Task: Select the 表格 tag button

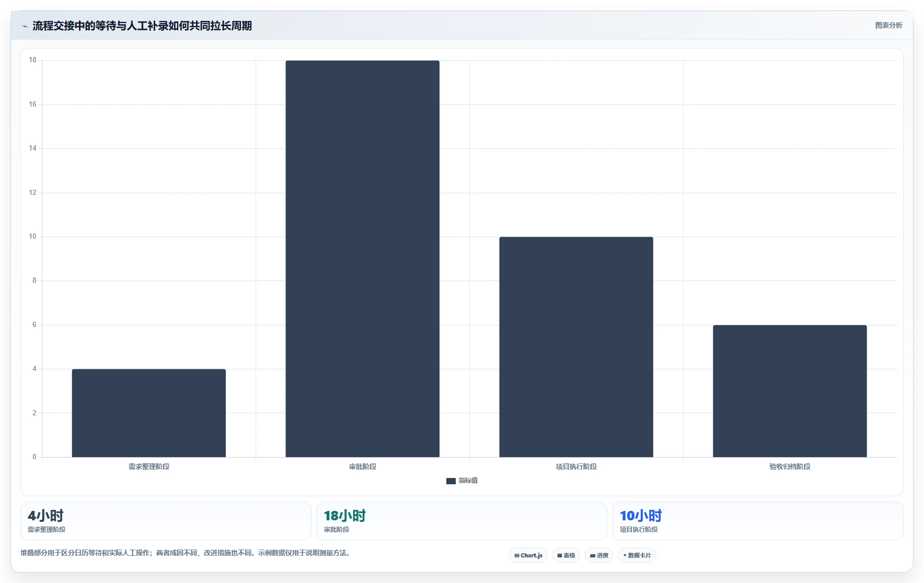Action: 566,555
